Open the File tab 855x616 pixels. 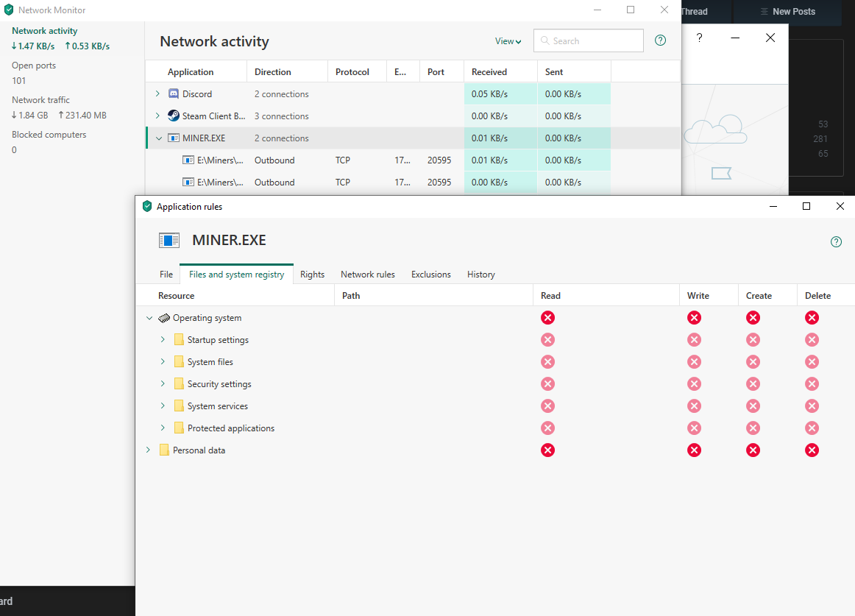click(x=166, y=275)
